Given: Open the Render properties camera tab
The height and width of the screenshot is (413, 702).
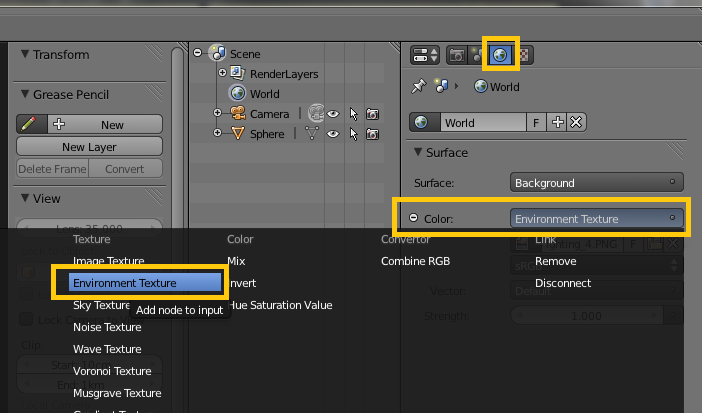Looking at the screenshot, I should 456,56.
